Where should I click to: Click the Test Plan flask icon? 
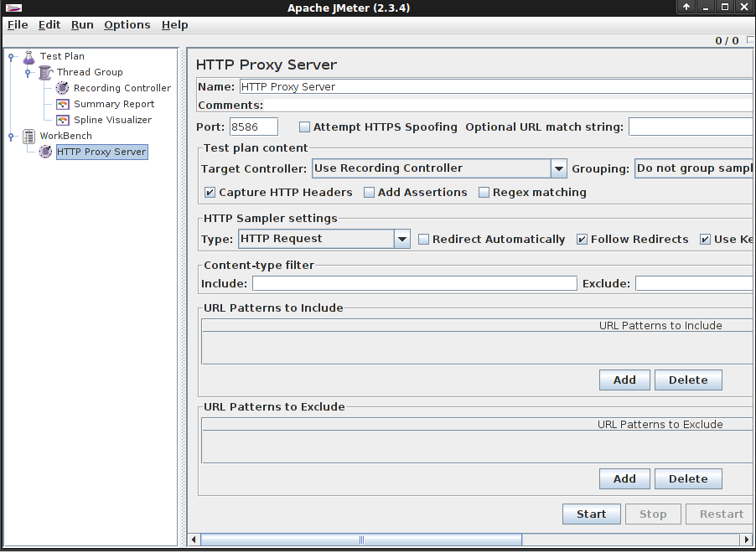(x=29, y=57)
